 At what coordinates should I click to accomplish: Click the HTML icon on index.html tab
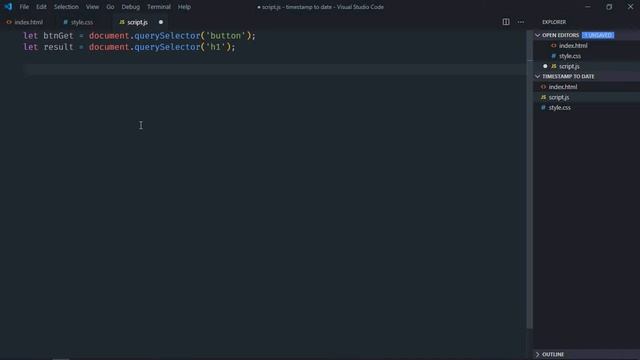(x=9, y=22)
